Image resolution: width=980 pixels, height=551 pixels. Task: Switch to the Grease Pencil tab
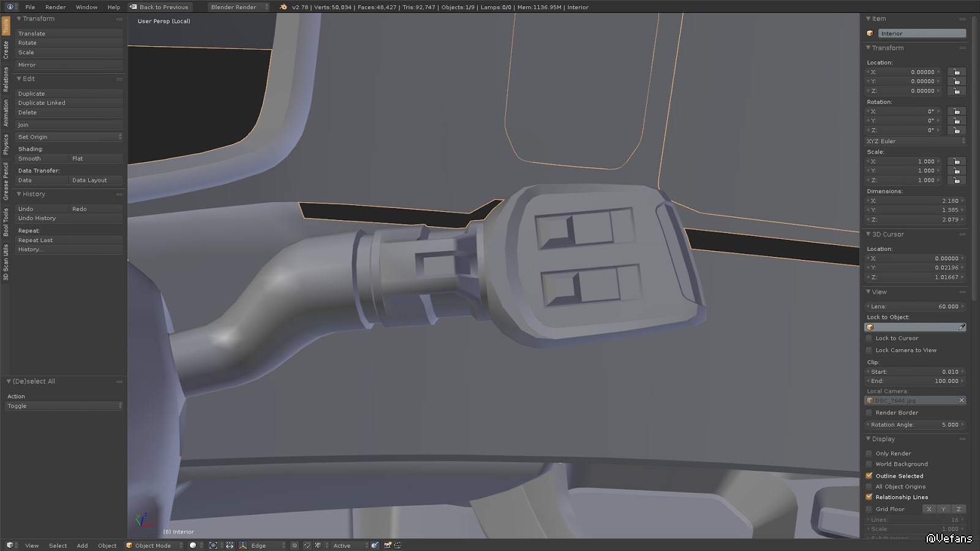click(6, 181)
